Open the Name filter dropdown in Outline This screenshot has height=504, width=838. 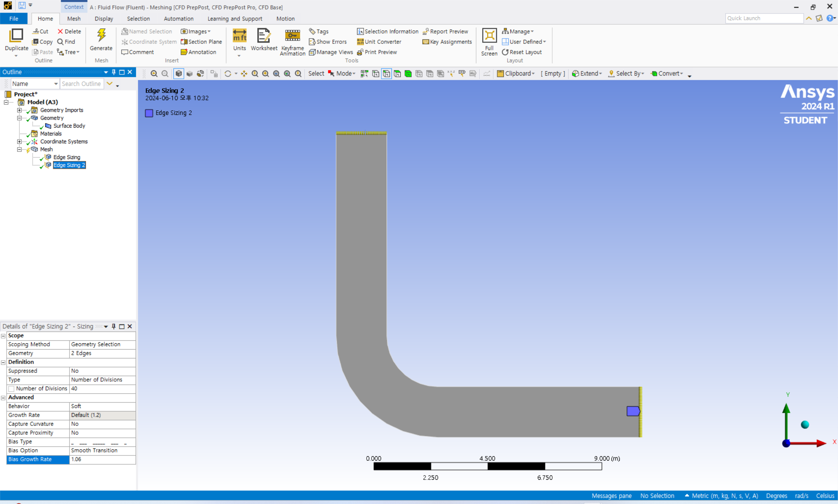pos(56,84)
